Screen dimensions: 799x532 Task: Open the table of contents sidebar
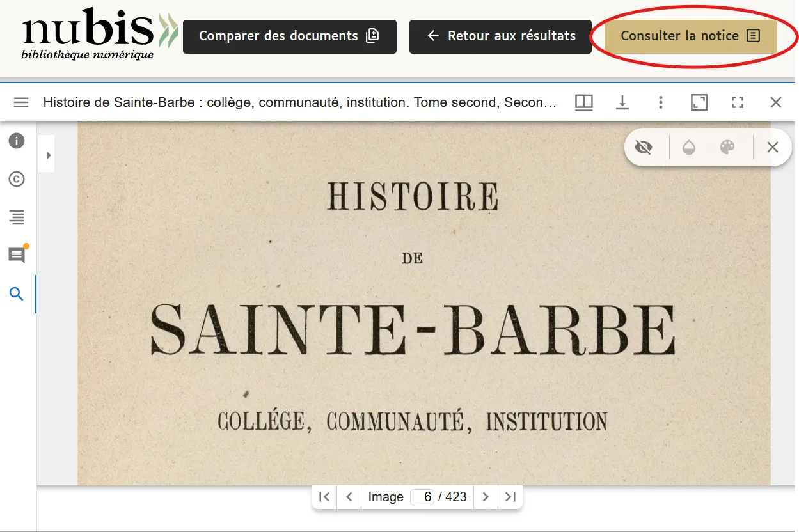coord(16,217)
